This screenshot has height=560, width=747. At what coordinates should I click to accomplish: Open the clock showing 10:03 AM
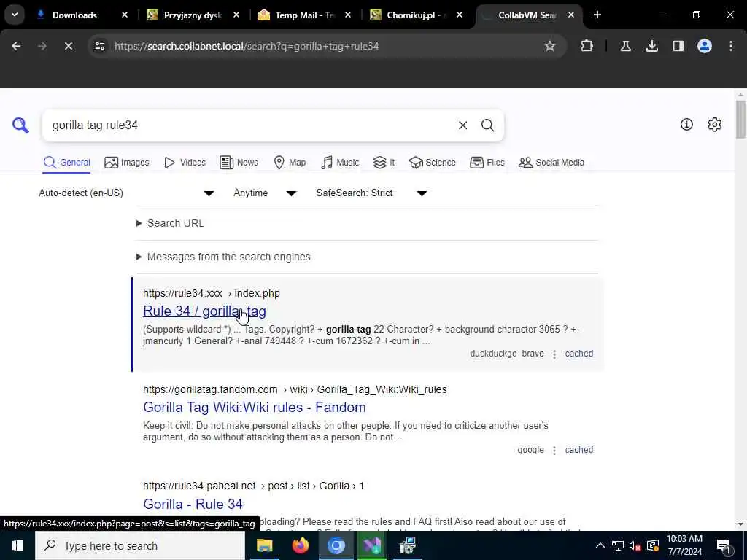(x=684, y=545)
